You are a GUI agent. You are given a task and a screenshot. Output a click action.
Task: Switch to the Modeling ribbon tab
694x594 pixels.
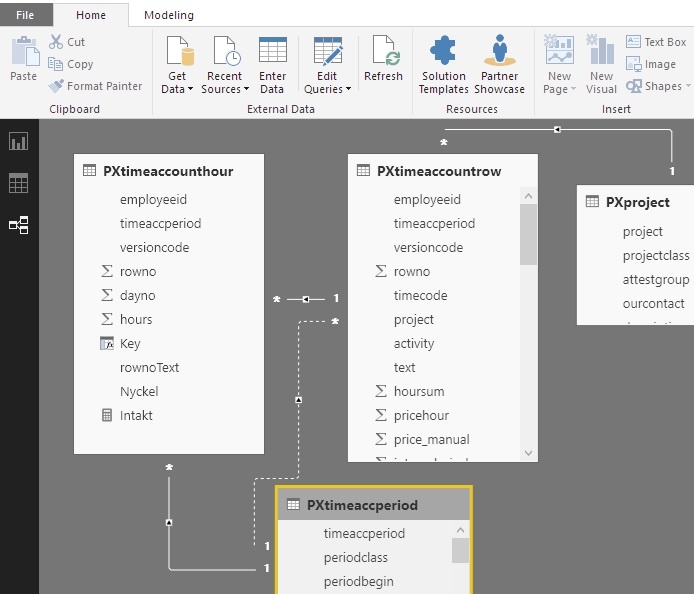pos(169,15)
